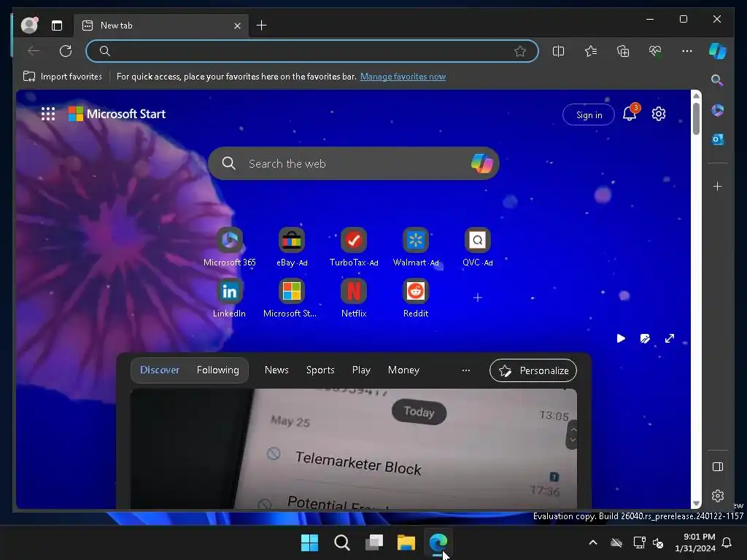This screenshot has width=747, height=560.
Task: Expand the background to full view
Action: 670,338
